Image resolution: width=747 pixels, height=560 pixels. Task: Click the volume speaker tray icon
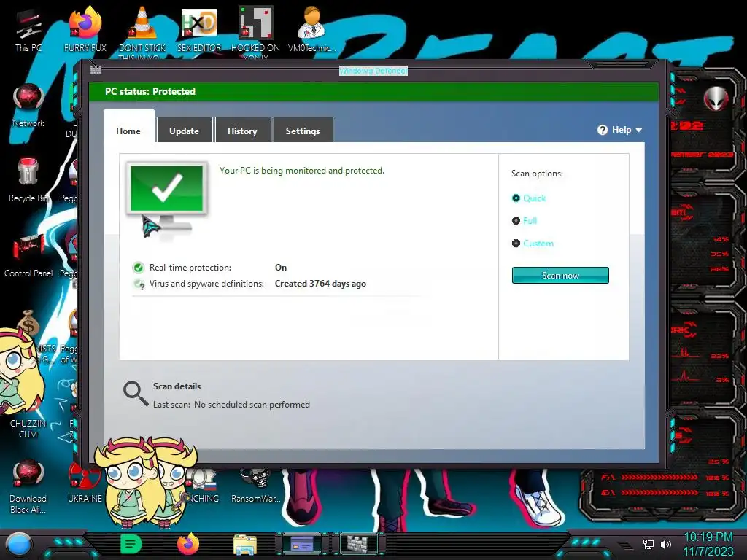[665, 544]
